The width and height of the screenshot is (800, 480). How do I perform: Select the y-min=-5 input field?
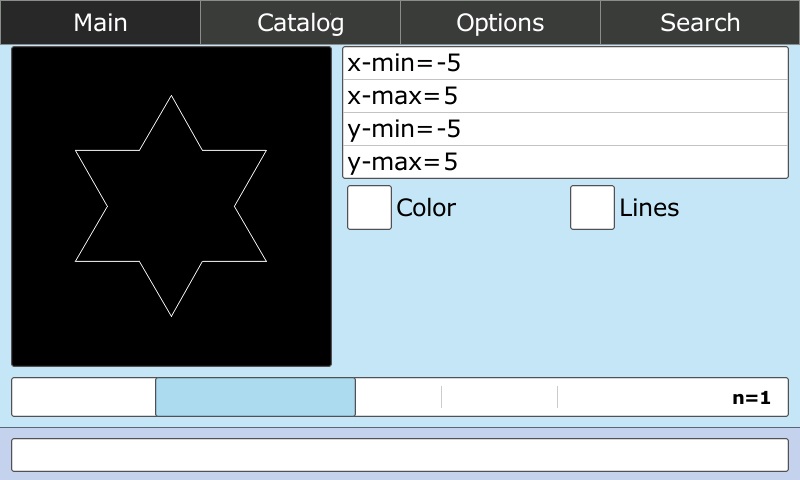pos(565,129)
